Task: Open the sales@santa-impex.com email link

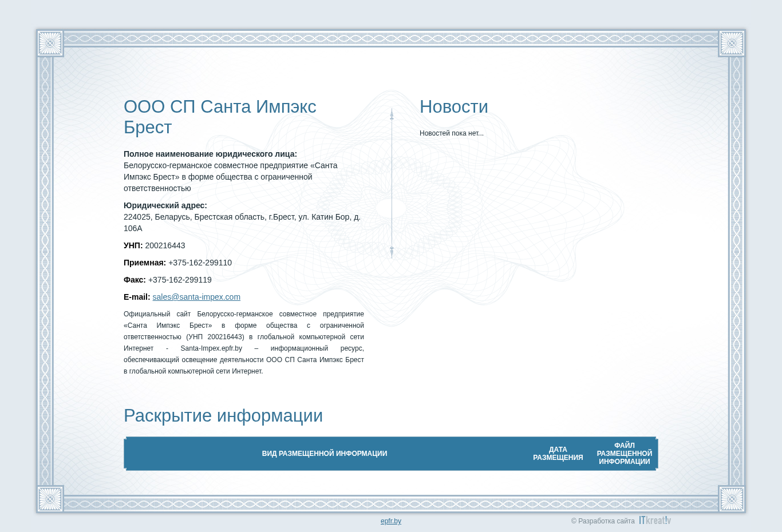Action: pyautogui.click(x=196, y=297)
